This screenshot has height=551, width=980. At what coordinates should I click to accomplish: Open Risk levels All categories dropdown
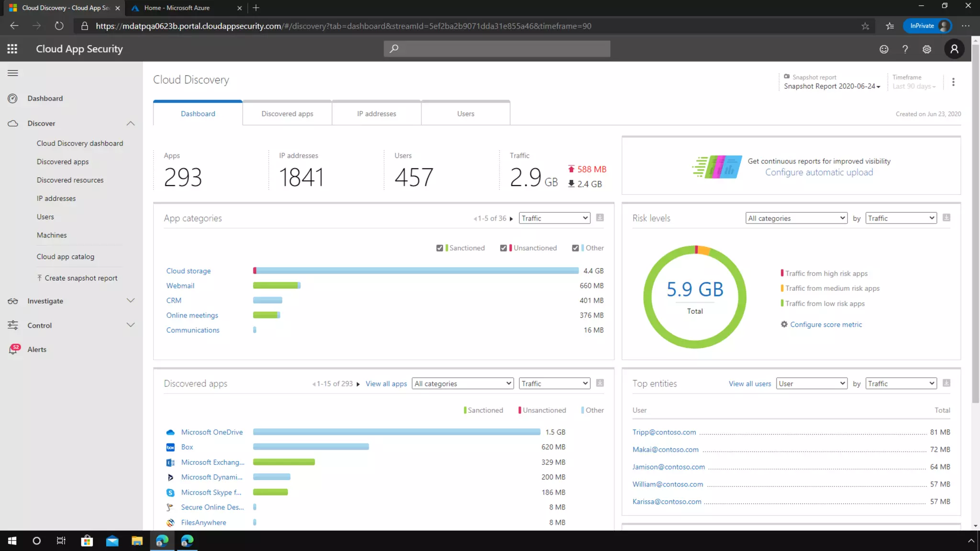point(796,218)
